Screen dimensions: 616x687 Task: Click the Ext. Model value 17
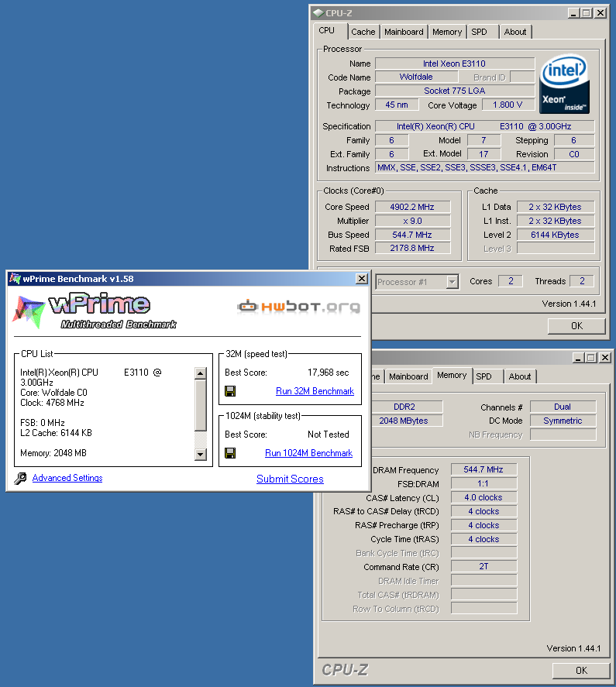[x=484, y=154]
